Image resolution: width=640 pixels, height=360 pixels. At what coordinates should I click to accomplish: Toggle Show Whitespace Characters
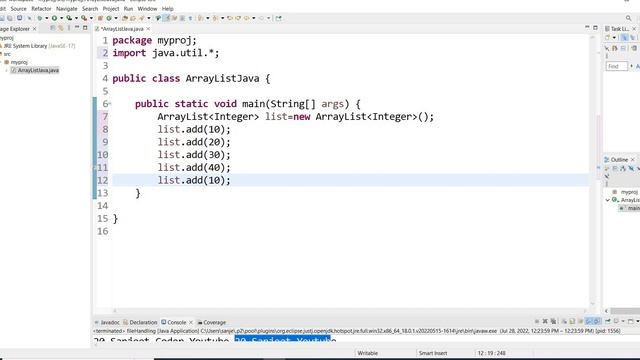(190, 18)
